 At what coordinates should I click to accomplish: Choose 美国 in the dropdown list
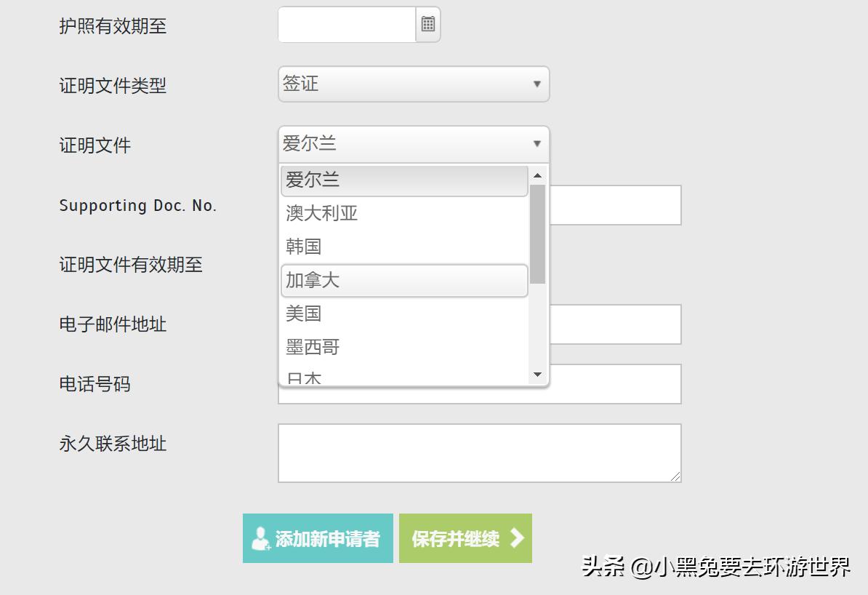tap(403, 314)
